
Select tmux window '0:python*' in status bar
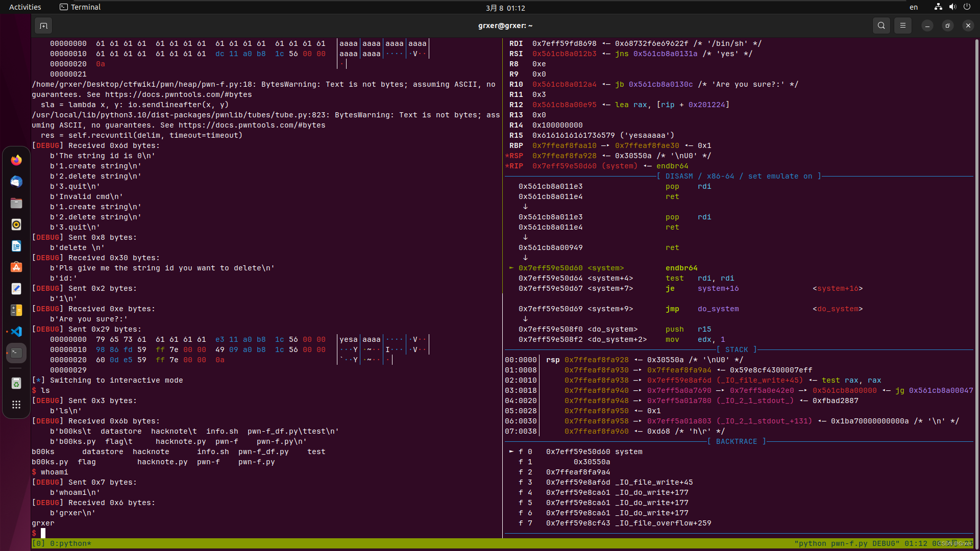pos(70,543)
